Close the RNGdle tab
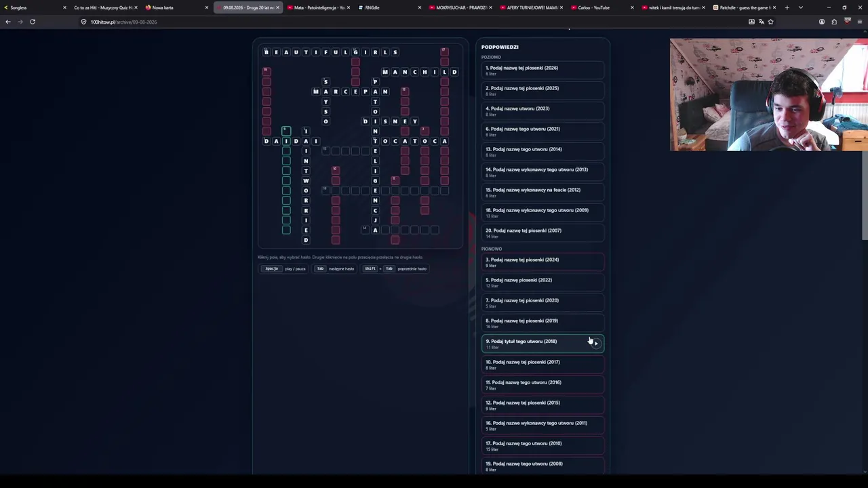Viewport: 868px width, 488px height. click(419, 7)
